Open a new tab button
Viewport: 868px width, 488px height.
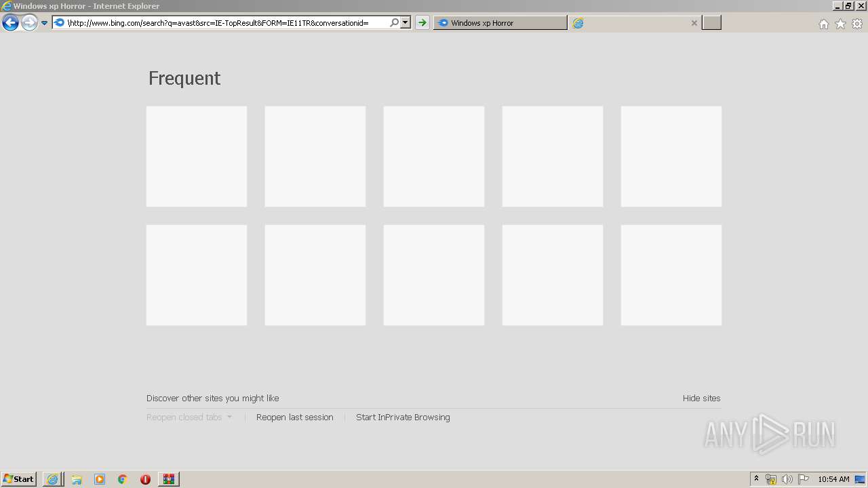(711, 23)
